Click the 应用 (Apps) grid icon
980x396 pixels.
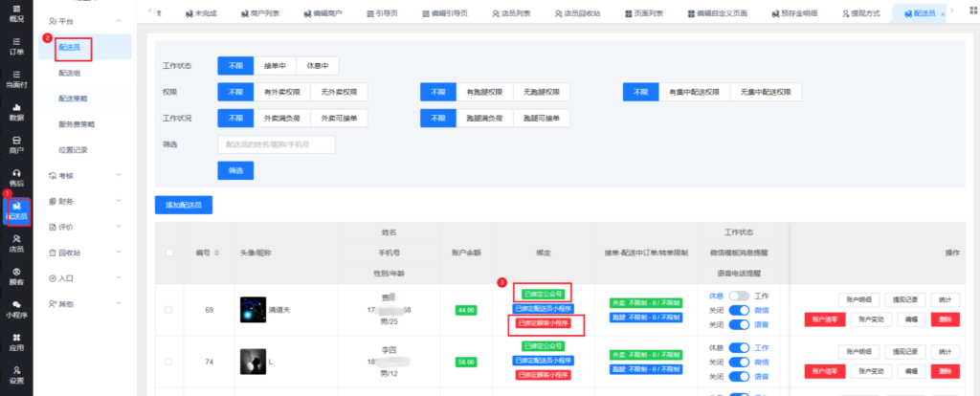(16, 341)
